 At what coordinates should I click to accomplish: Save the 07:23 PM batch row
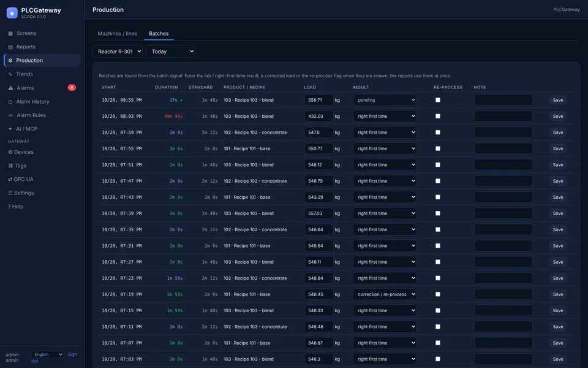[557, 278]
